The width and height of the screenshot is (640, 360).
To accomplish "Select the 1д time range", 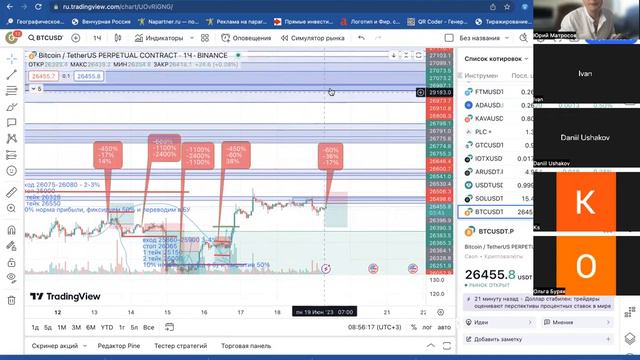I will click(x=35, y=327).
